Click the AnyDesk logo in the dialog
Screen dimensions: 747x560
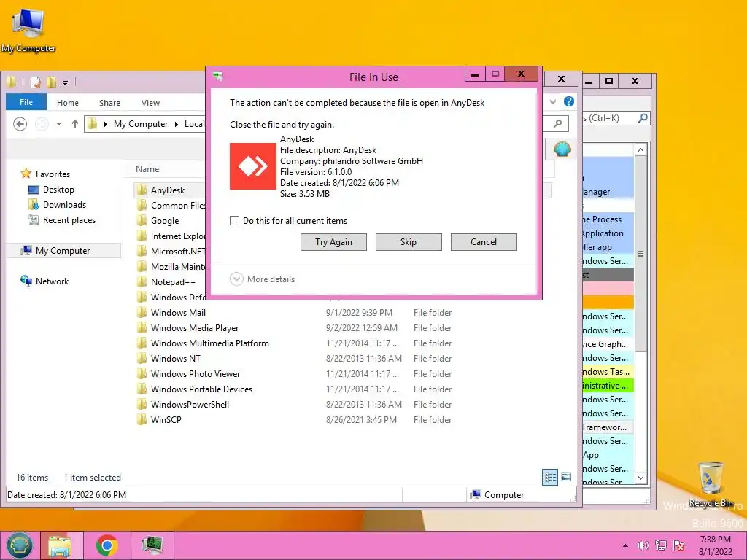click(x=253, y=166)
